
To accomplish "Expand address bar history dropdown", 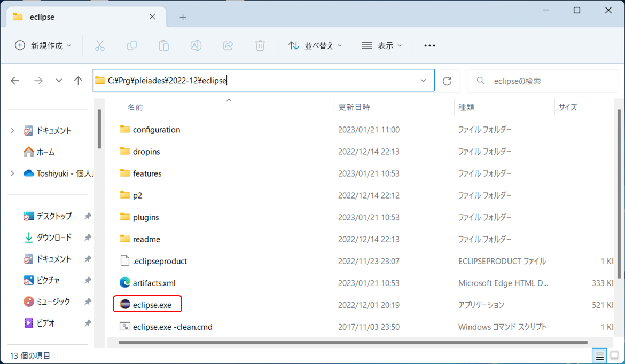I will pos(423,81).
